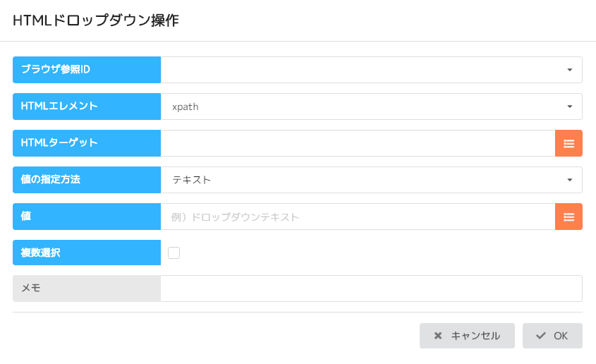Enable the 複数選択 checkbox

[174, 253]
